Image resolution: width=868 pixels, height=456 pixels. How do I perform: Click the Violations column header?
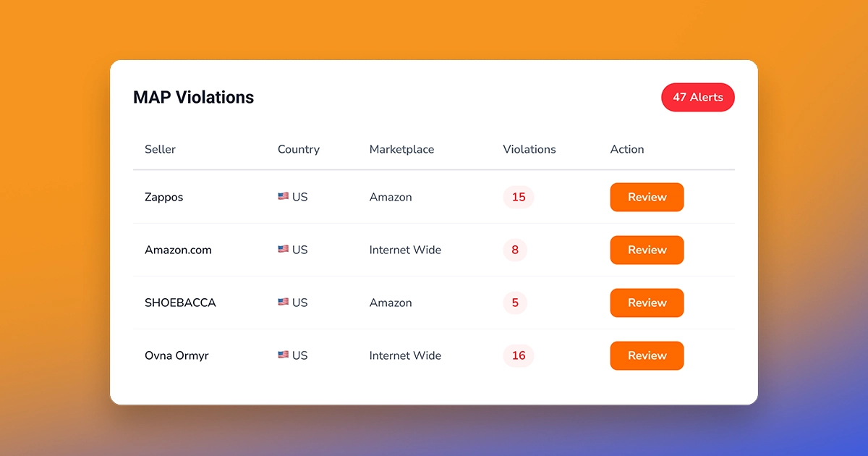[529, 149]
